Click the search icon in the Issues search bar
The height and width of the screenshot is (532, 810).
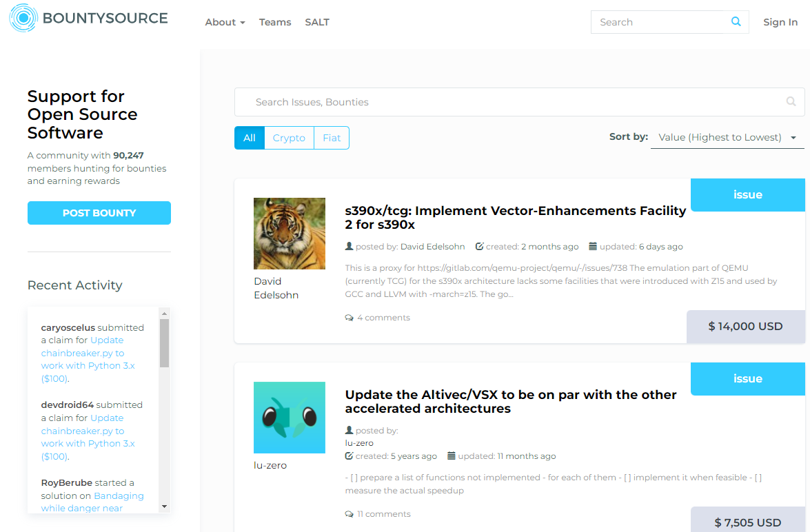pos(790,101)
